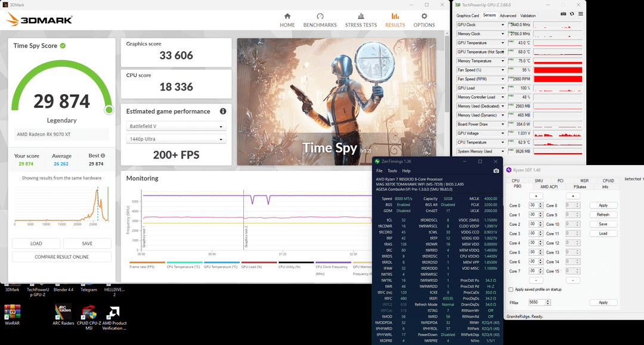
Task: Open the Tools menu in ZenTimings
Action: 392,171
